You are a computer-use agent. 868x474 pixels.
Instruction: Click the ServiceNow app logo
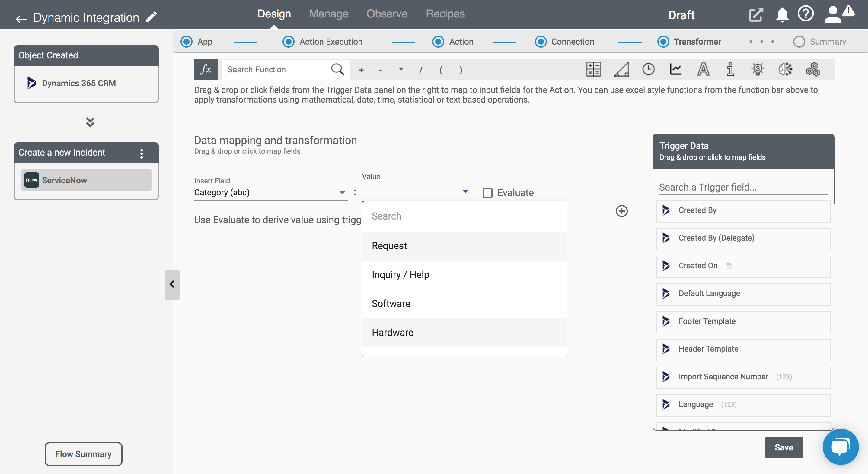[32, 180]
